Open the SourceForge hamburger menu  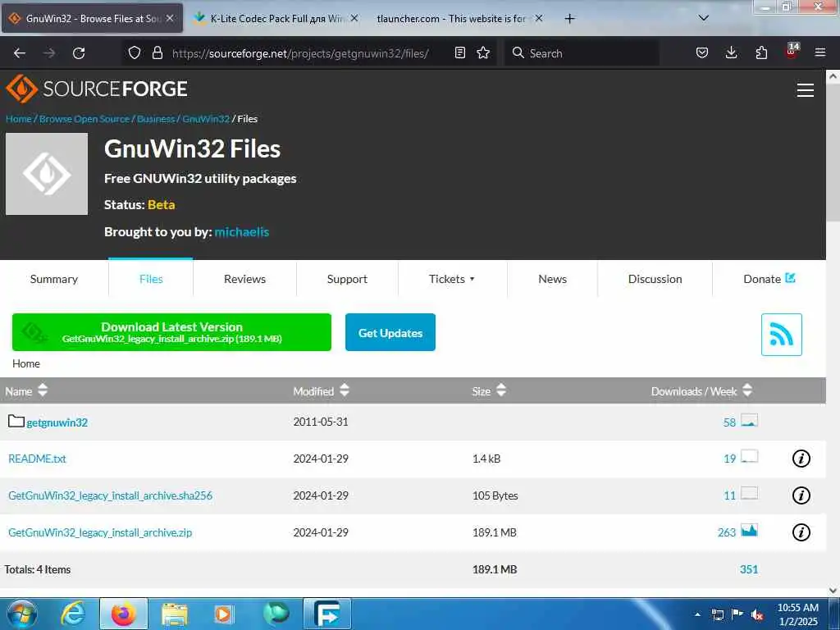point(806,90)
